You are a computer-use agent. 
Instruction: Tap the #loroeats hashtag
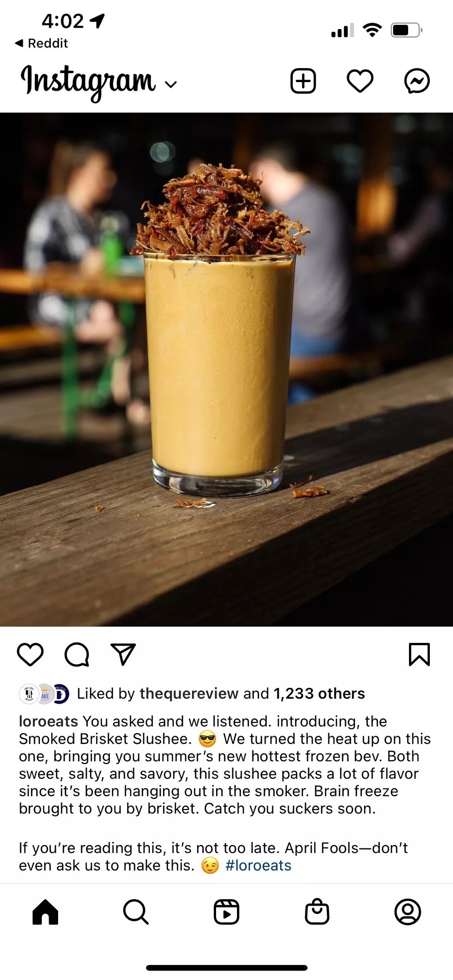[x=258, y=866]
